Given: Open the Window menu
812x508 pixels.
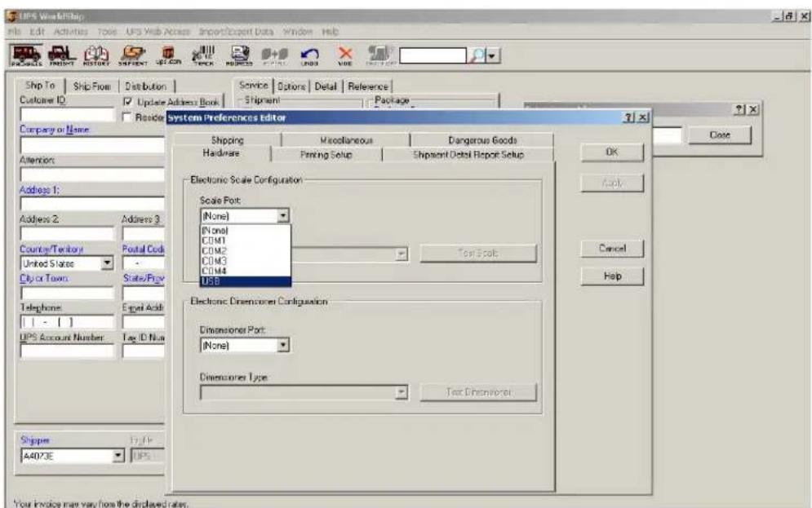Looking at the screenshot, I should (298, 32).
